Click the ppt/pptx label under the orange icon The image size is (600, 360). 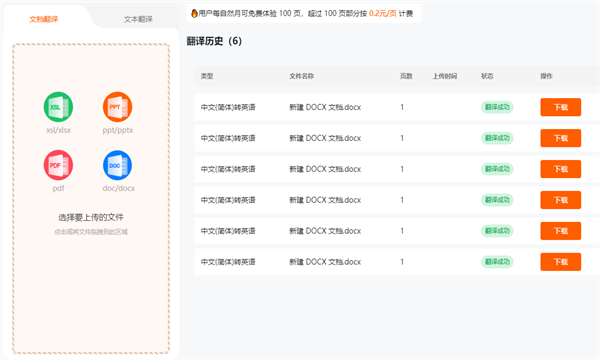[118, 130]
